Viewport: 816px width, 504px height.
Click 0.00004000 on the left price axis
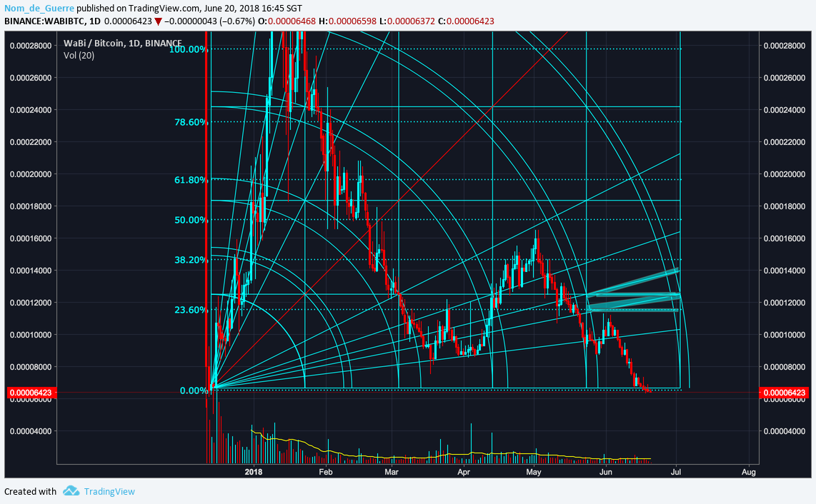31,431
